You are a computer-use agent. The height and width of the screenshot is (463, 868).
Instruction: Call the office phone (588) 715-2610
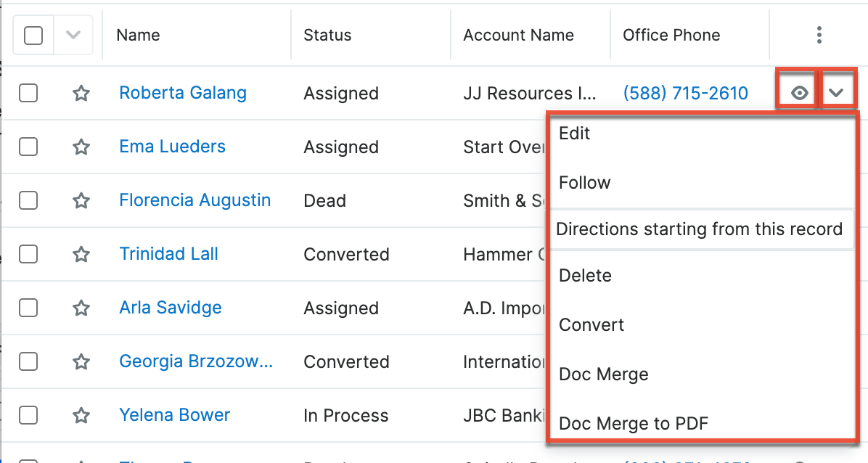pyautogui.click(x=685, y=93)
